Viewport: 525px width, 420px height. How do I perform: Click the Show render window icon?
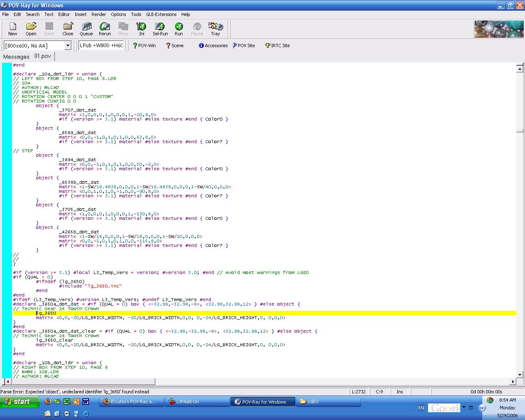coord(123,29)
